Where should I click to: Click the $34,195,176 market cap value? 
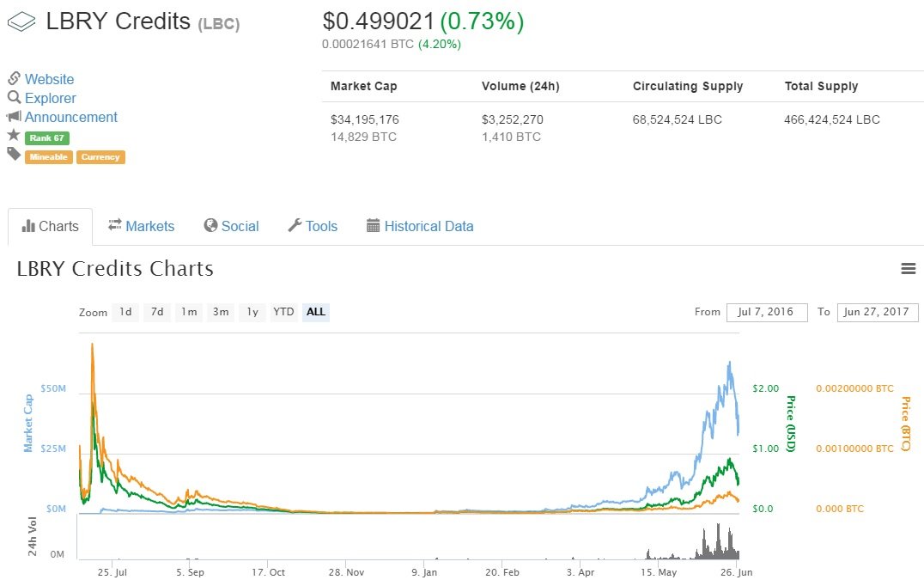pos(365,119)
